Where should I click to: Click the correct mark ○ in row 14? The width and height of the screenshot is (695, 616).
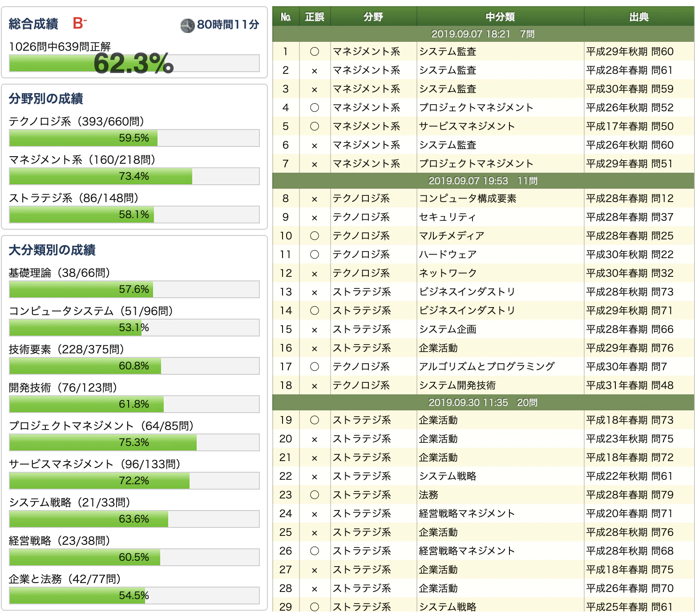315,311
